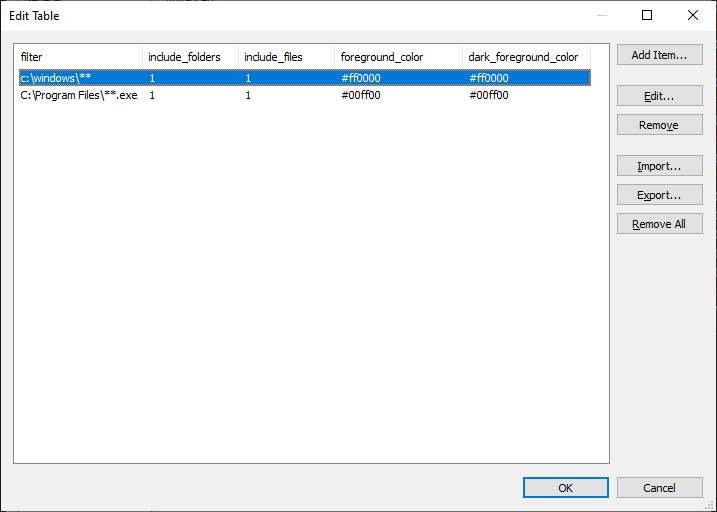
Task: Click the Import... button
Action: click(659, 166)
